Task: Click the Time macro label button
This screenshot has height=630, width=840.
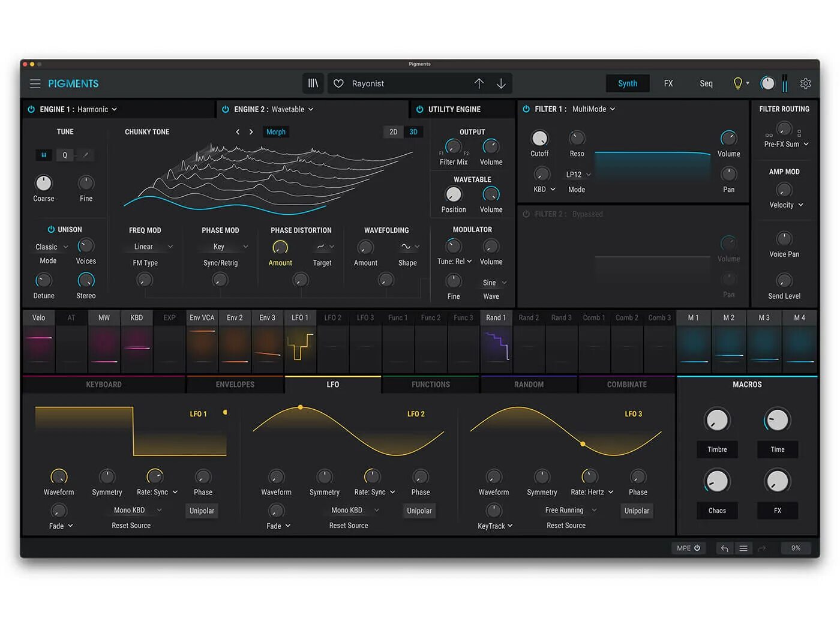Action: coord(778,449)
